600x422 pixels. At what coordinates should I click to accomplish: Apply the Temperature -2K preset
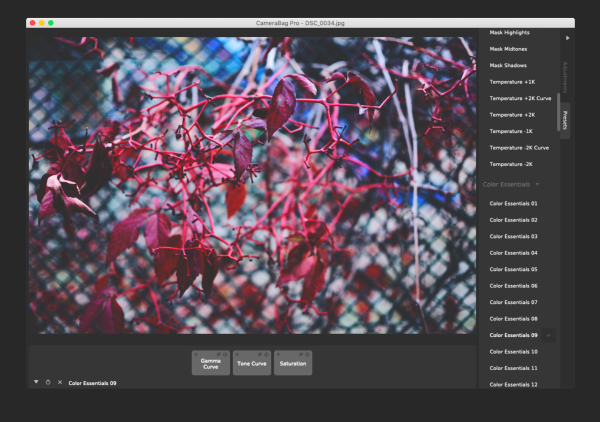click(511, 164)
